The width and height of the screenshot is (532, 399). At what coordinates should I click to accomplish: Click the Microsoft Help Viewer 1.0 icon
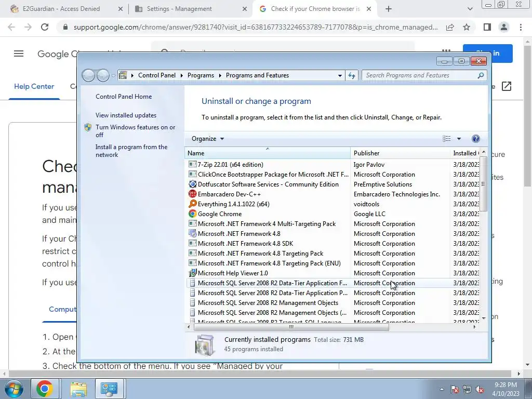[x=192, y=273]
